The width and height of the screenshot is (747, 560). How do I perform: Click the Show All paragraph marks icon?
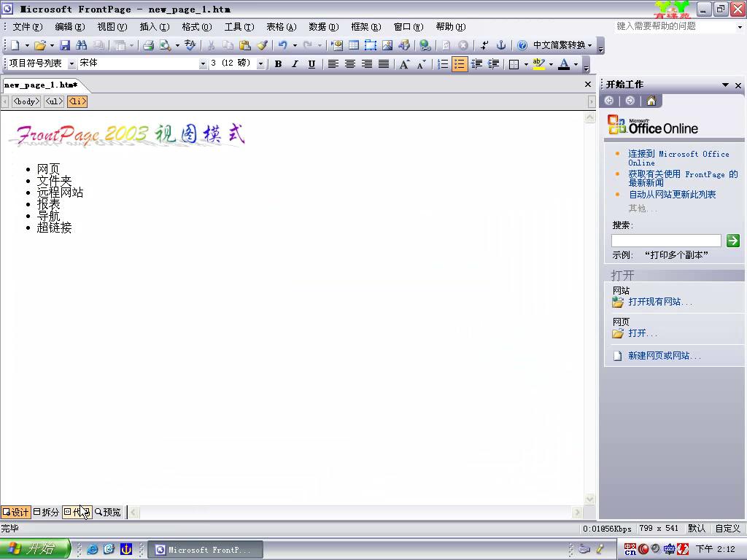(484, 45)
